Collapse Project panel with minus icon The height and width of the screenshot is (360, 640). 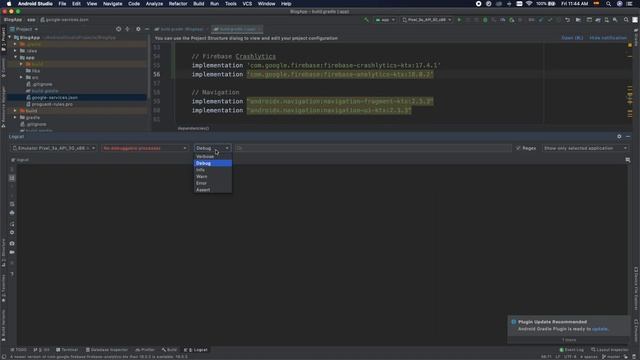pos(147,29)
